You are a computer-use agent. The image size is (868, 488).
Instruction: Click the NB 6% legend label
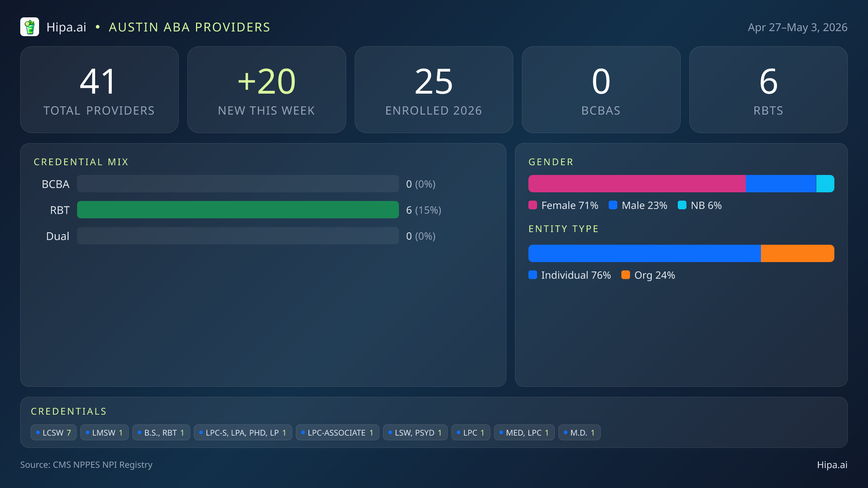click(x=706, y=205)
